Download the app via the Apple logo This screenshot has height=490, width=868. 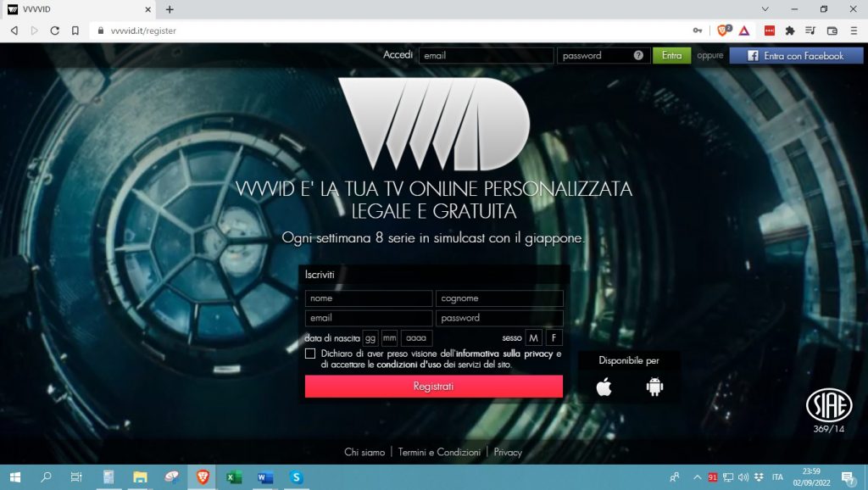[604, 388]
